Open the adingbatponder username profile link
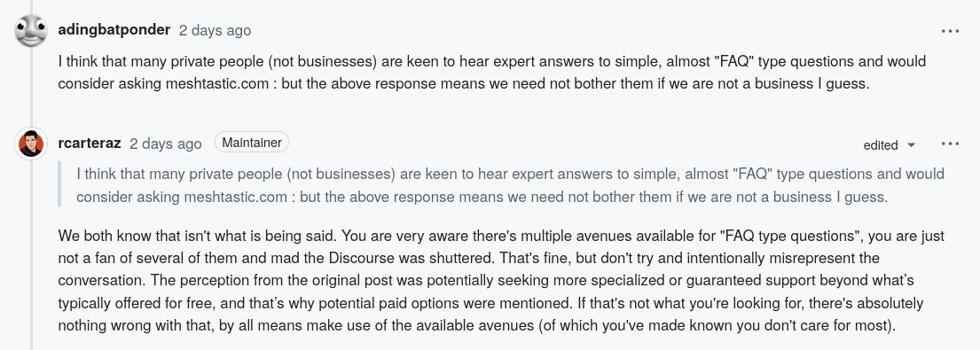 pos(114,30)
